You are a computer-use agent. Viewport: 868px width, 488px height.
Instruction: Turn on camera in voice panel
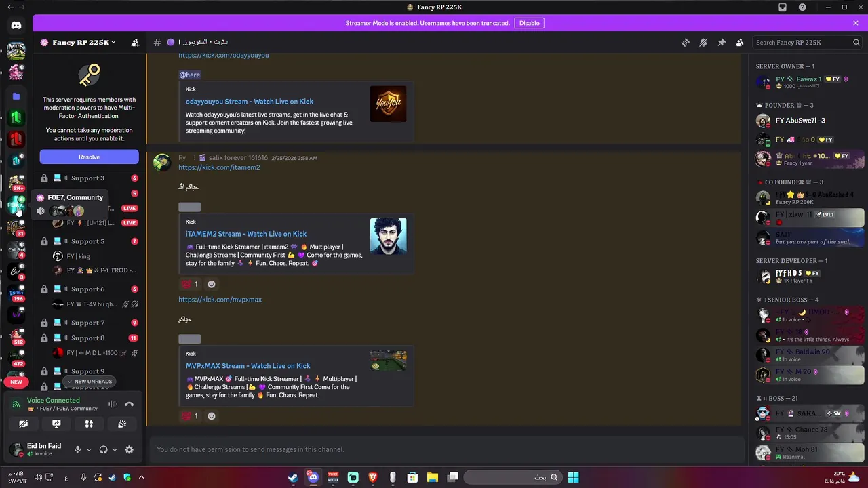coord(24,424)
